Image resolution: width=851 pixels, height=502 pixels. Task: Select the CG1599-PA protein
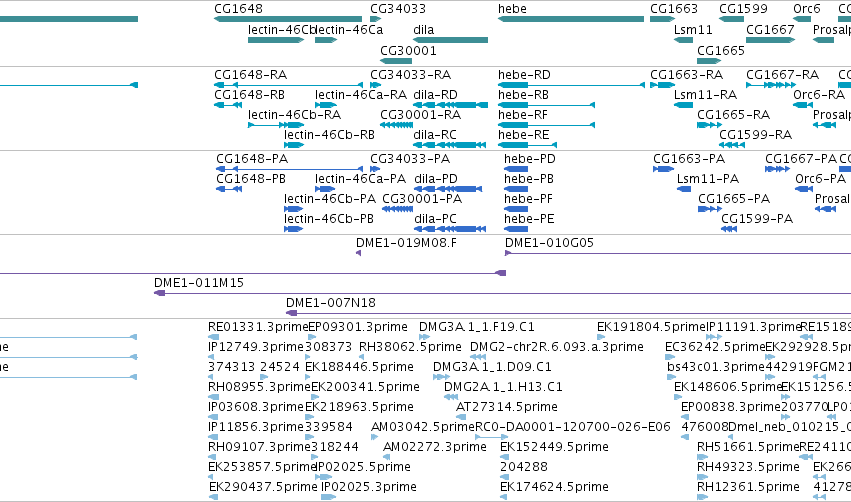pos(729,229)
